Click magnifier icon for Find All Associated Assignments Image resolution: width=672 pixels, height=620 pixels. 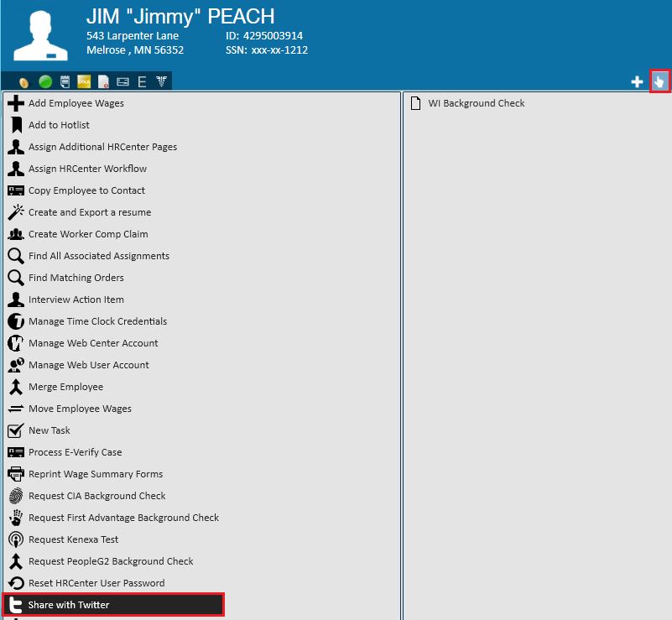click(x=16, y=256)
